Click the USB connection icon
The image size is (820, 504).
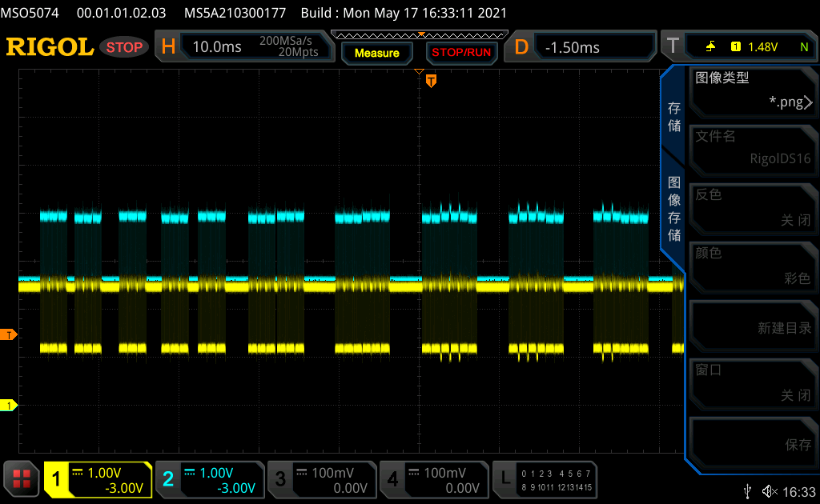pos(747,491)
